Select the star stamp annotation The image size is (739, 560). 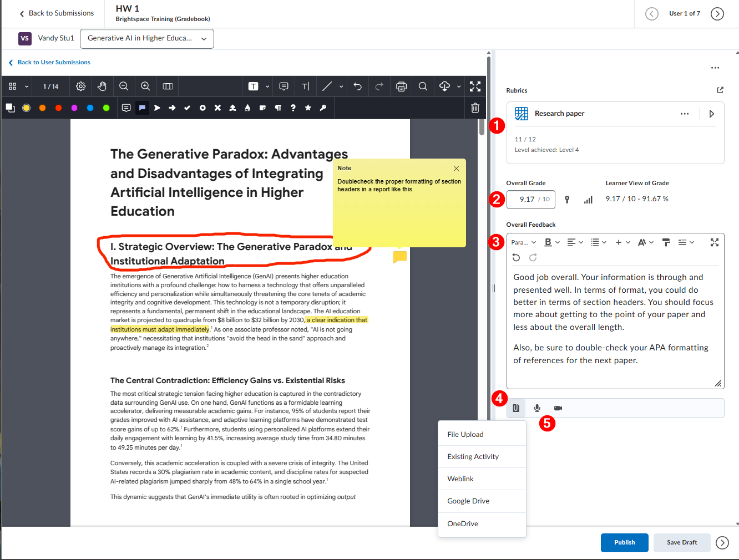308,108
